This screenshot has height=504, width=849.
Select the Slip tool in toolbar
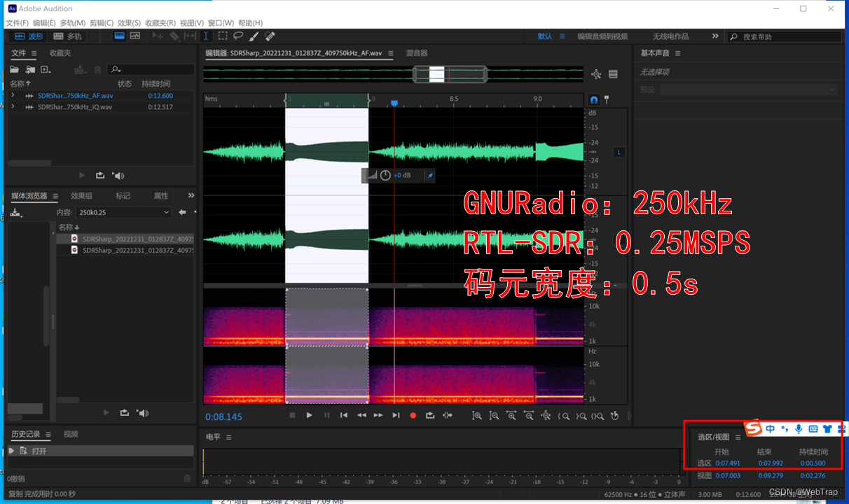tap(190, 36)
